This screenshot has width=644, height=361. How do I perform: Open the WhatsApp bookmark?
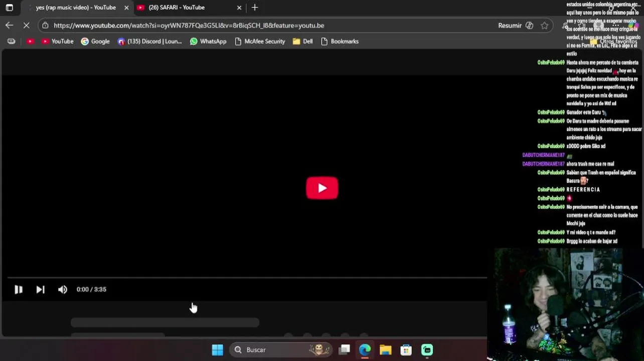click(x=208, y=41)
